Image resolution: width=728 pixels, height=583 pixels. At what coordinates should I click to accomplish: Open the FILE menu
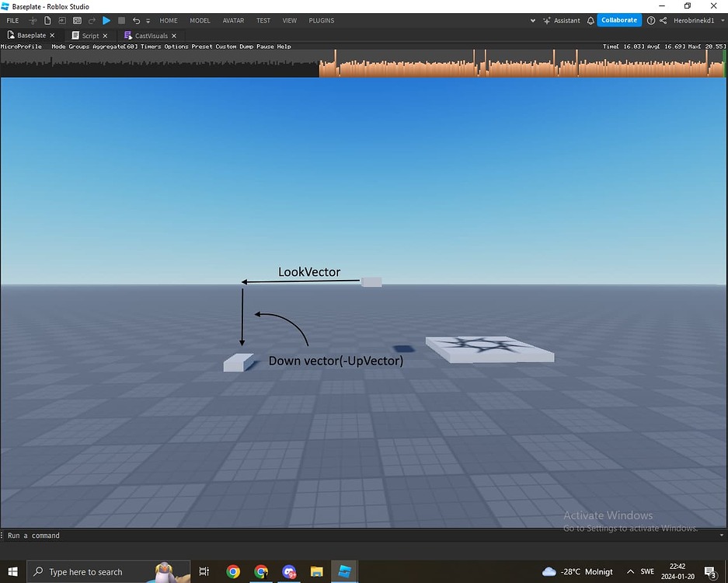[x=12, y=20]
